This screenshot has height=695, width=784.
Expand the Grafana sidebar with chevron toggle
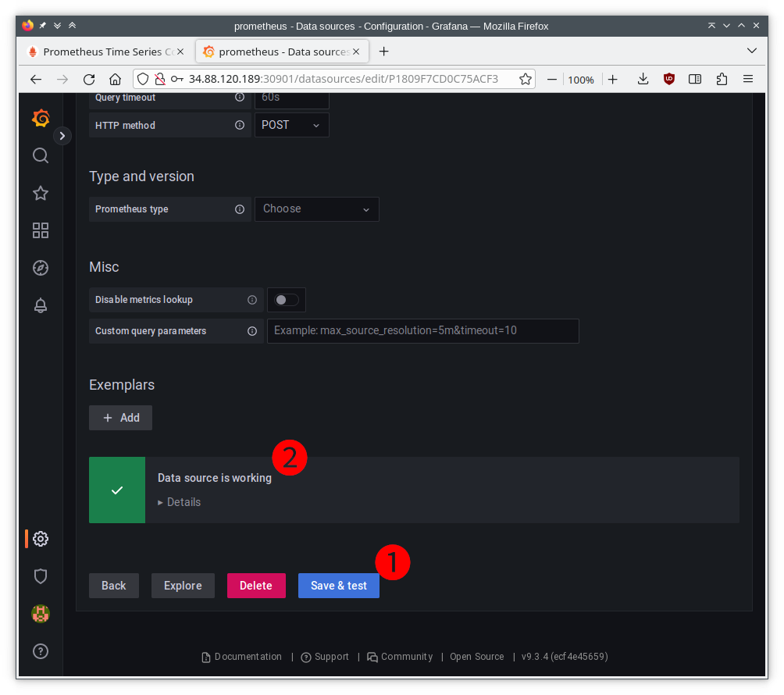(x=62, y=136)
